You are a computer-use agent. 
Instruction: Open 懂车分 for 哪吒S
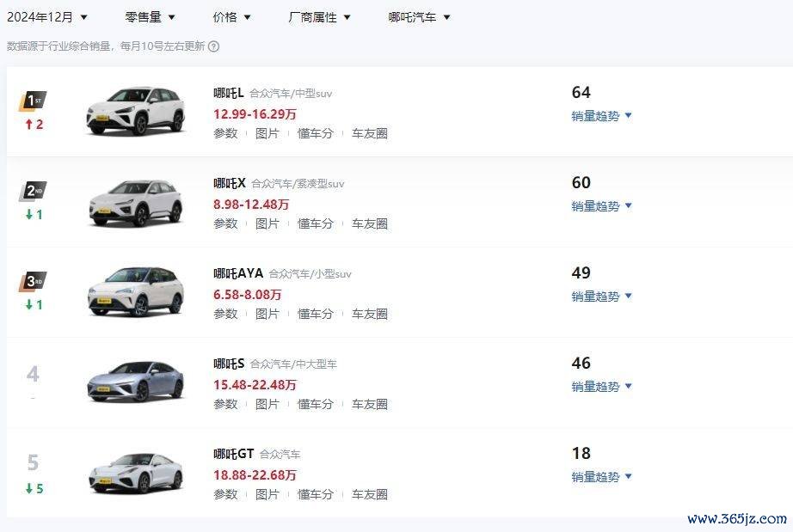click(316, 404)
